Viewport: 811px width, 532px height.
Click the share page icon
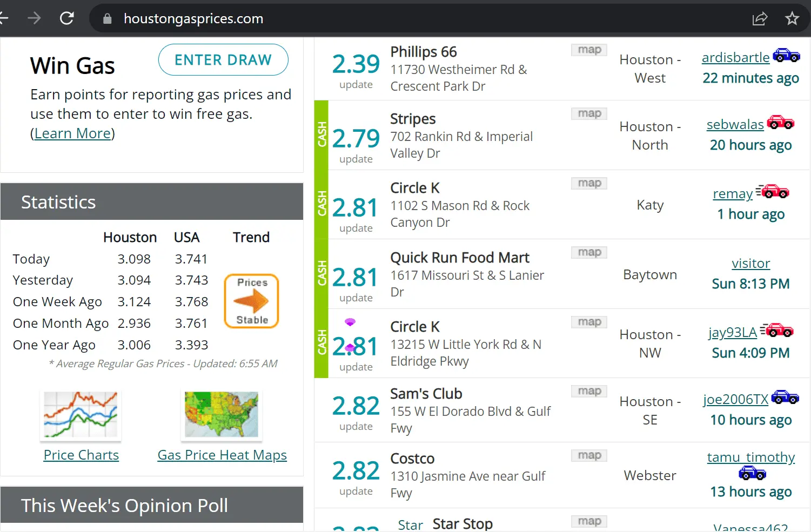(x=760, y=18)
